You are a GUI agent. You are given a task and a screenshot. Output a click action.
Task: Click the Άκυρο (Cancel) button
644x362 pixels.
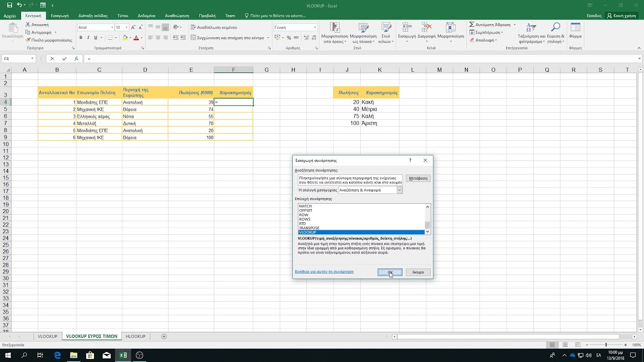pos(418,272)
